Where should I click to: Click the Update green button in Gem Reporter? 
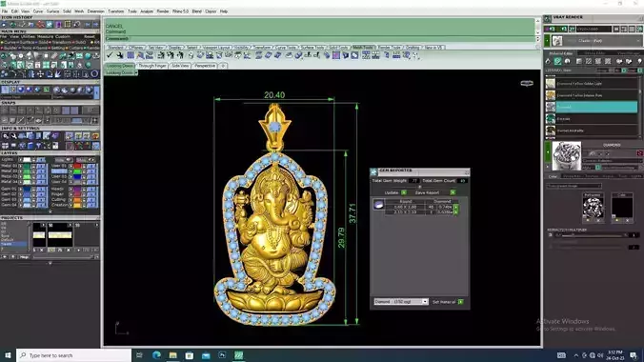pos(404,192)
